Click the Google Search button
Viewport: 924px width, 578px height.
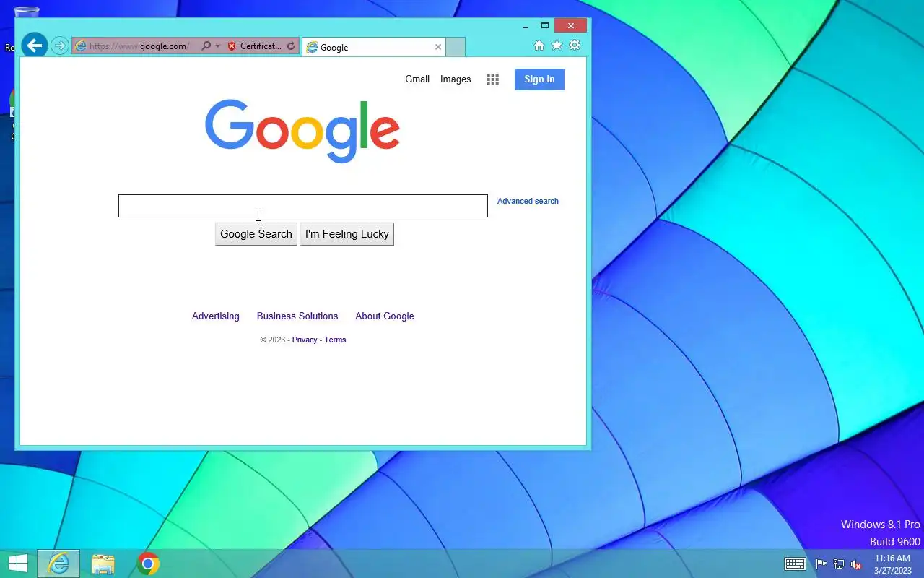point(256,234)
